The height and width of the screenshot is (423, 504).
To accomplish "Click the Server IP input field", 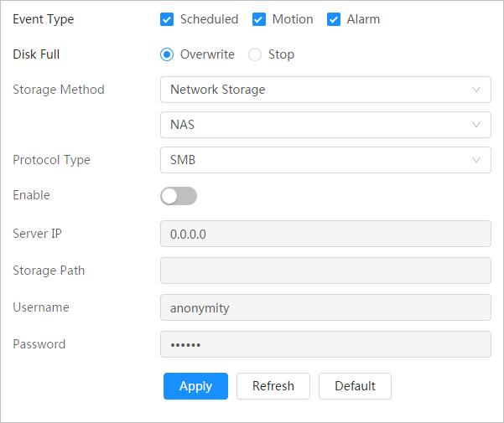I will 325,234.
